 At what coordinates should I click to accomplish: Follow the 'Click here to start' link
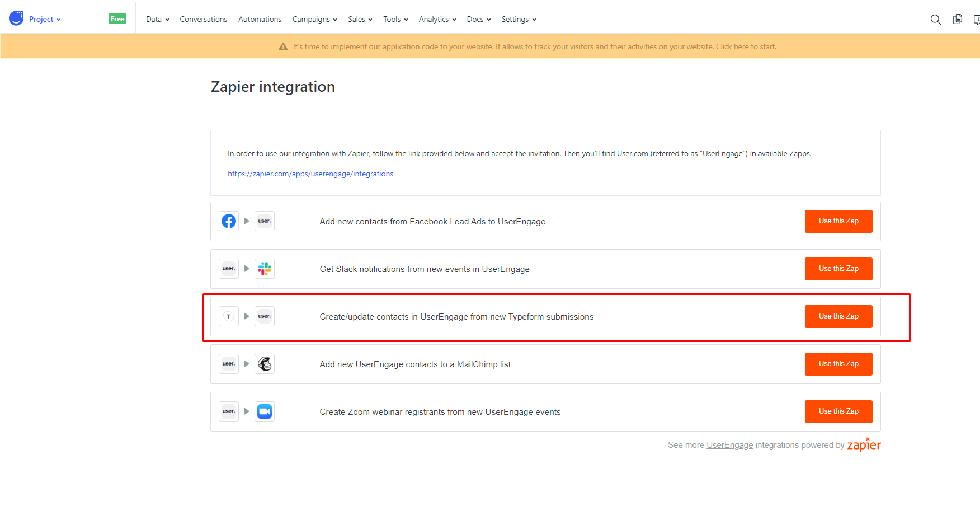[746, 47]
